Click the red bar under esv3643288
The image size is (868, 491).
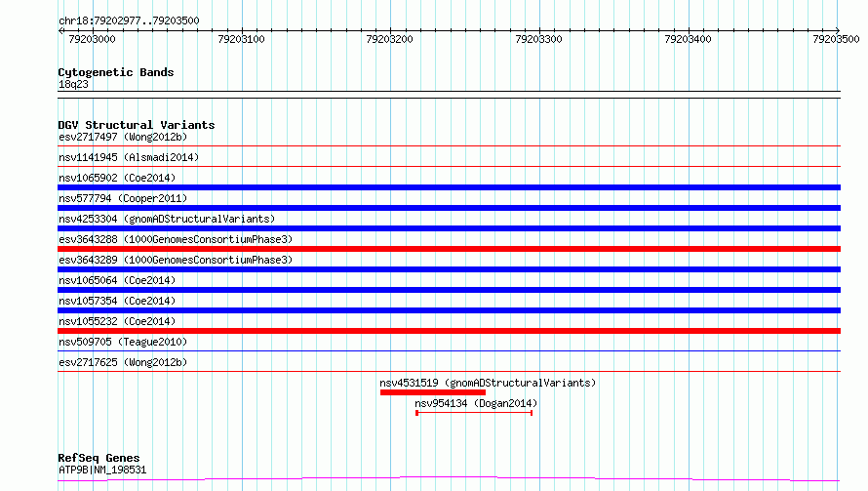pyautogui.click(x=449, y=249)
